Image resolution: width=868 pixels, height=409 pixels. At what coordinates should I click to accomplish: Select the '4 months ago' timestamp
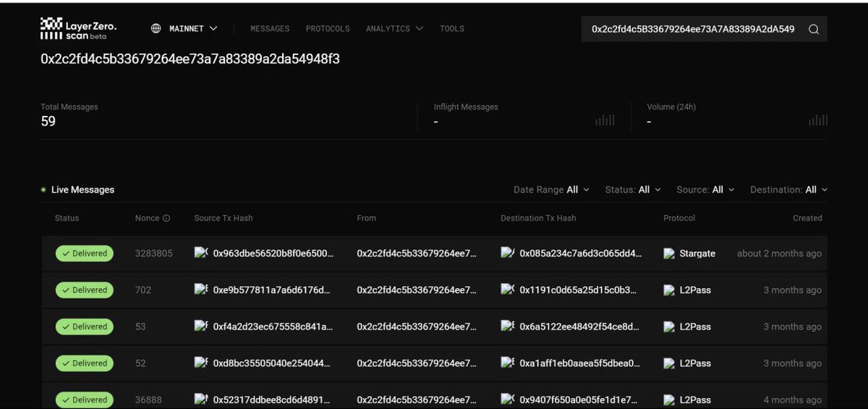click(x=793, y=400)
